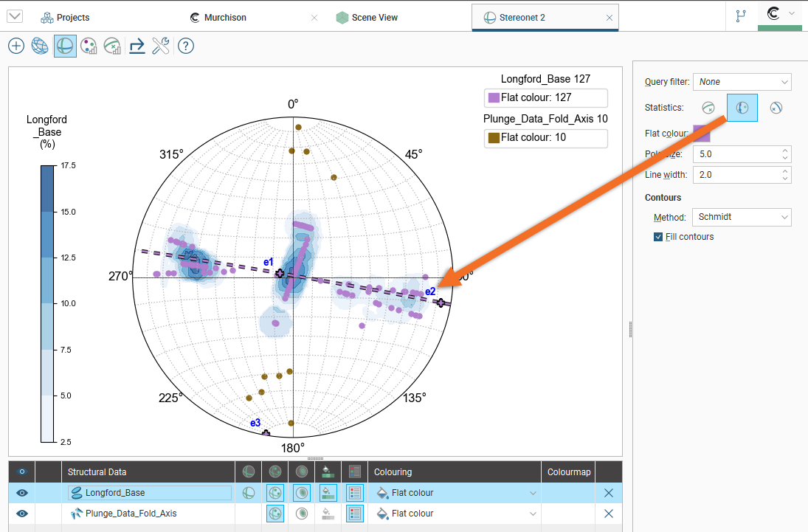This screenshot has height=532, width=808.
Task: Open the Query filter dropdown
Action: coord(742,82)
